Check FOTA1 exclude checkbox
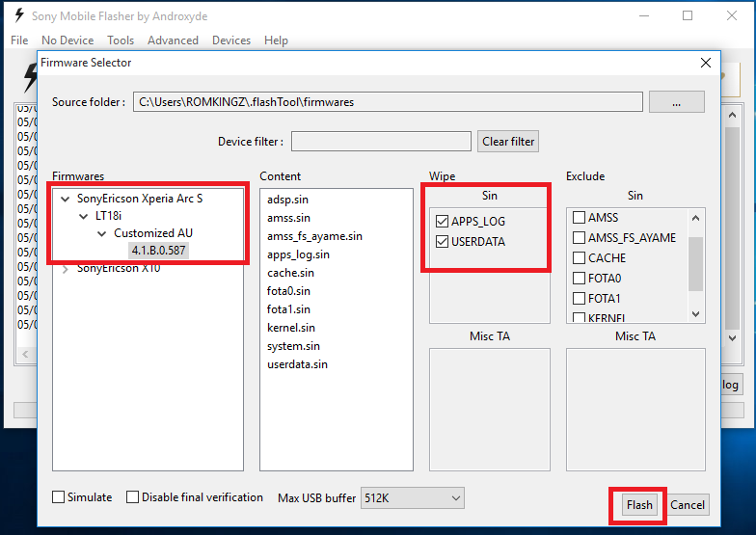 coord(579,299)
